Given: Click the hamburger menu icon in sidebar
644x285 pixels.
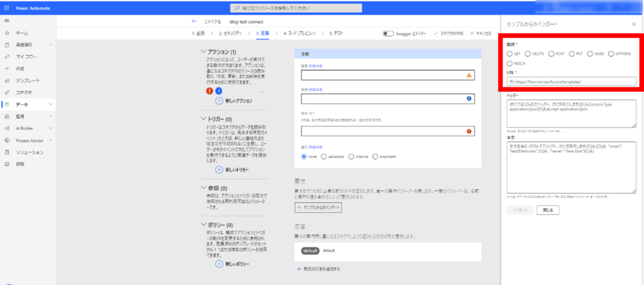Looking at the screenshot, I should [x=6, y=21].
